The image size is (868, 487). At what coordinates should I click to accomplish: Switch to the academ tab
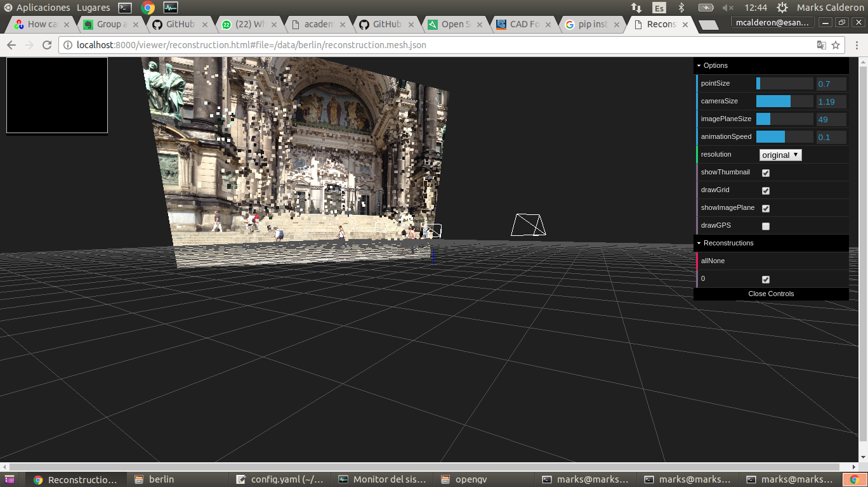[318, 24]
